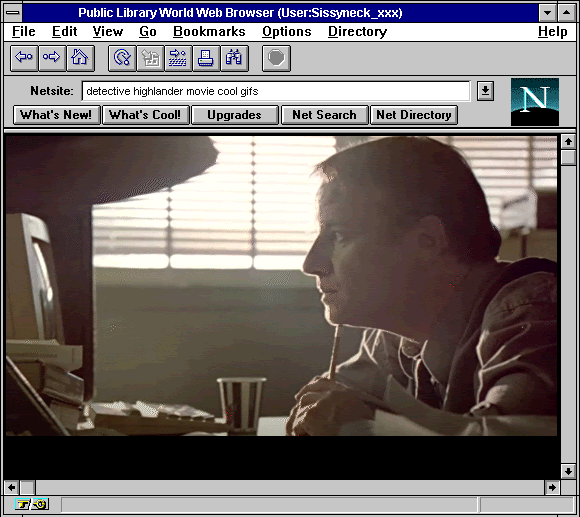This screenshot has height=517, width=580.
Task: Minimize the browser window
Action: click(548, 13)
